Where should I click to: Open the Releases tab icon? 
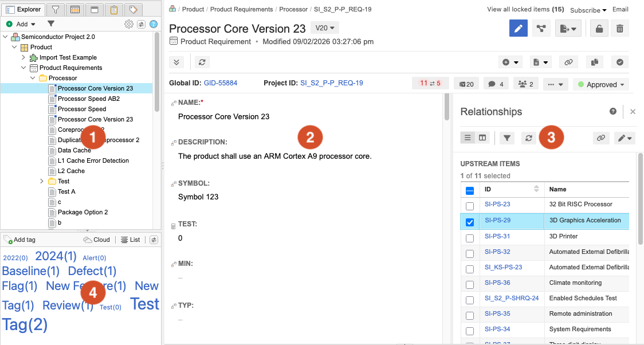coord(74,9)
